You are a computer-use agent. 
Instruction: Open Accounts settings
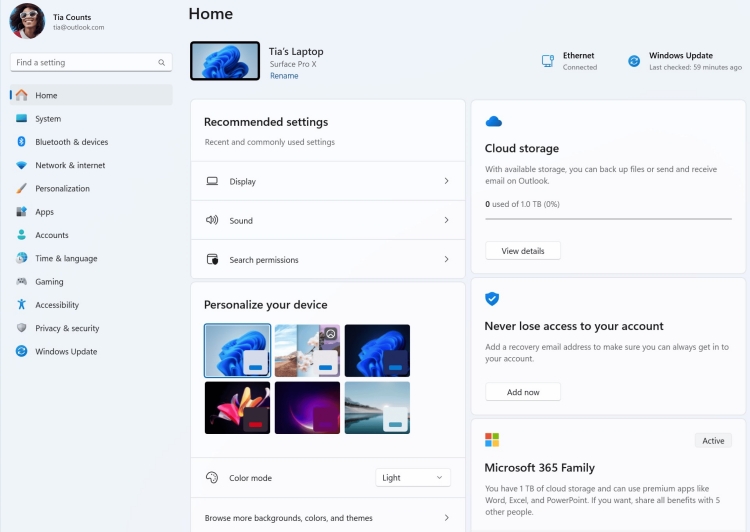point(91,235)
